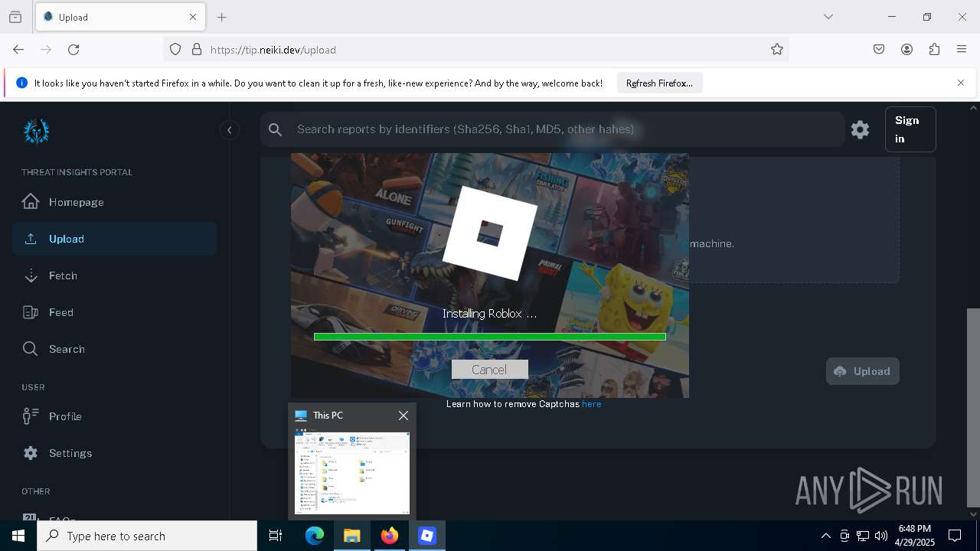Go to Feed in the sidebar
Image resolution: width=980 pixels, height=551 pixels.
click(x=115, y=312)
